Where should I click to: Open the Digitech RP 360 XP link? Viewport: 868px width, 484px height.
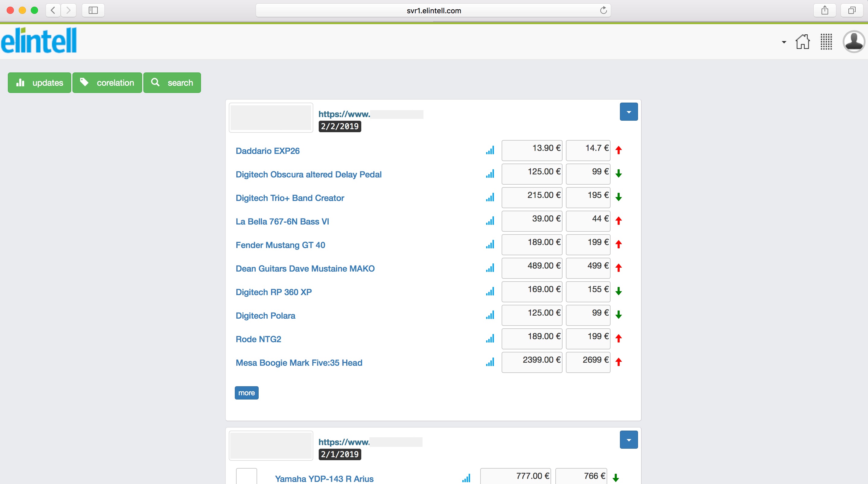274,292
